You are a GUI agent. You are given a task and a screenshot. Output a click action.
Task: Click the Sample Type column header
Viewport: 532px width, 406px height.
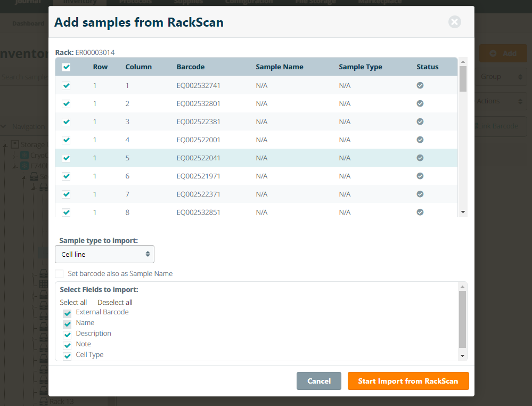click(361, 67)
